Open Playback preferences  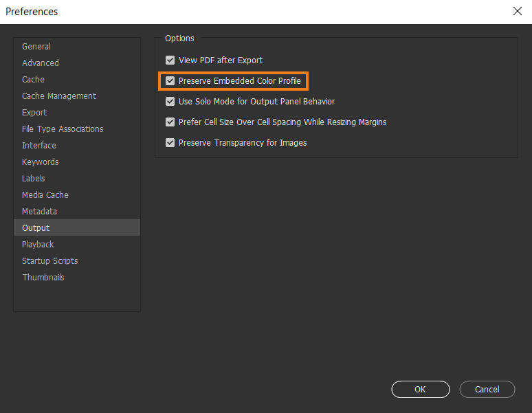(x=77, y=245)
